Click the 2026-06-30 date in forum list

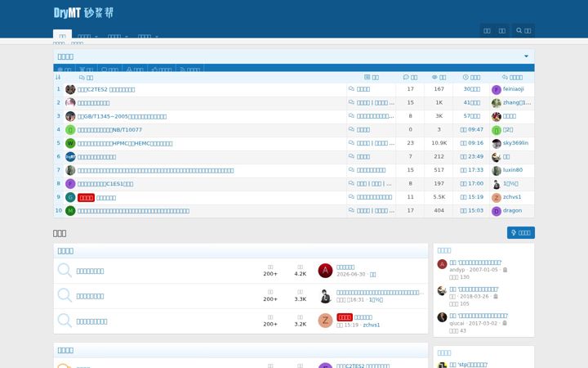coord(350,274)
